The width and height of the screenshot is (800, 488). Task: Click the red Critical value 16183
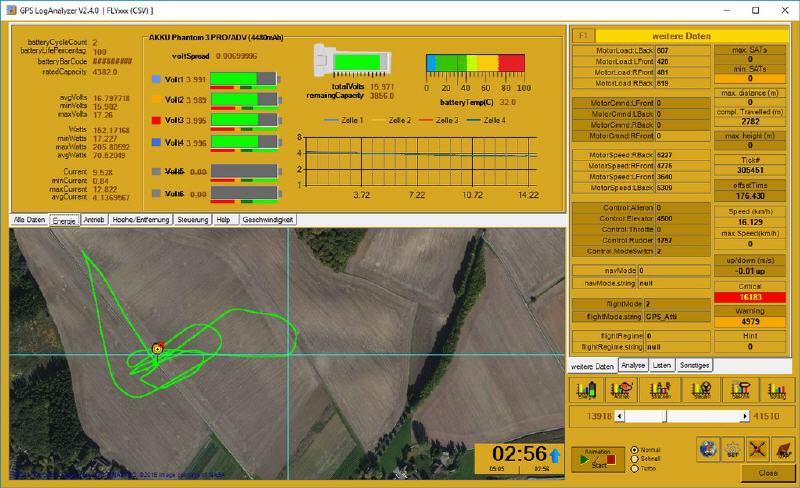[x=749, y=297]
